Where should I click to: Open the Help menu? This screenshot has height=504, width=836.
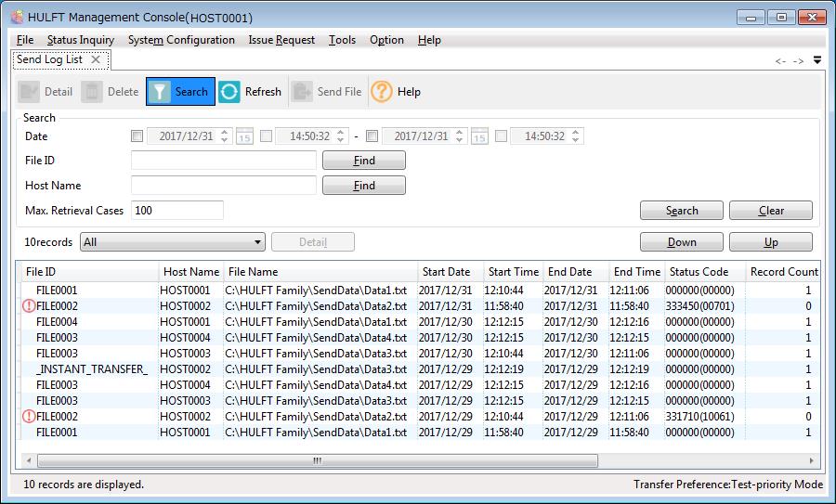[429, 40]
